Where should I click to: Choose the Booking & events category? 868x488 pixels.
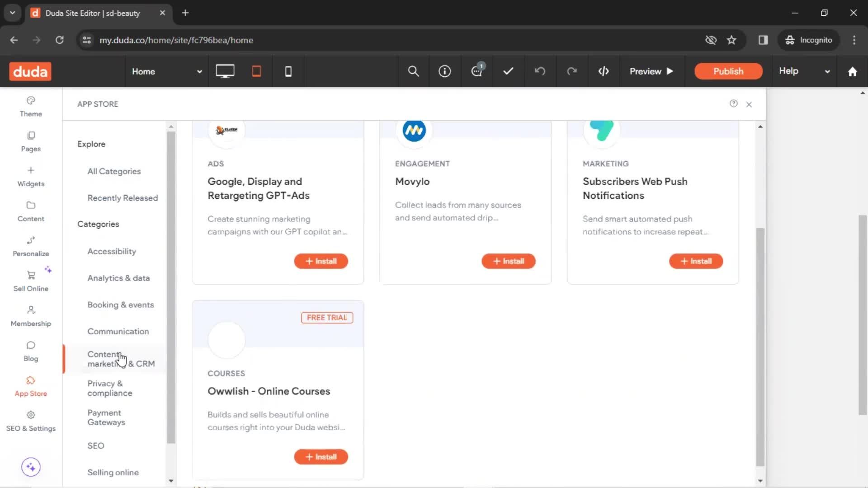coord(121,305)
